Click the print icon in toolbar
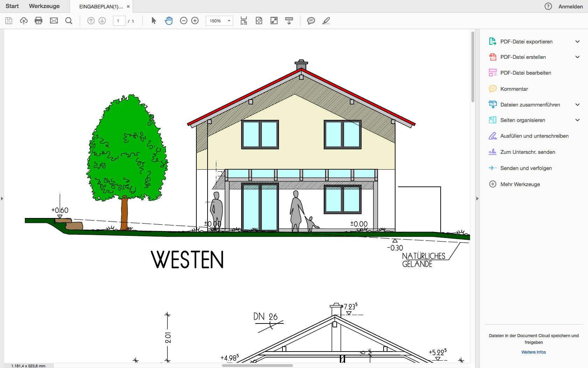 38,21
